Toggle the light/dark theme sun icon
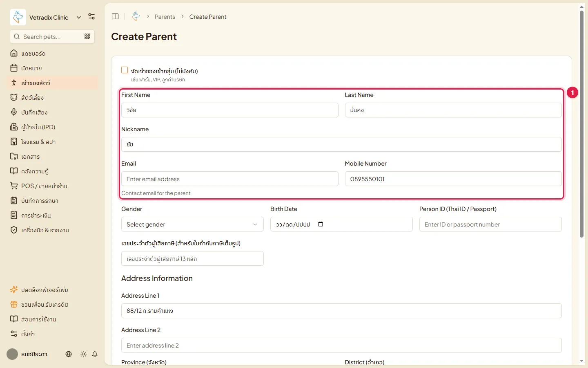Viewport: 588px width, 368px height. click(84, 354)
